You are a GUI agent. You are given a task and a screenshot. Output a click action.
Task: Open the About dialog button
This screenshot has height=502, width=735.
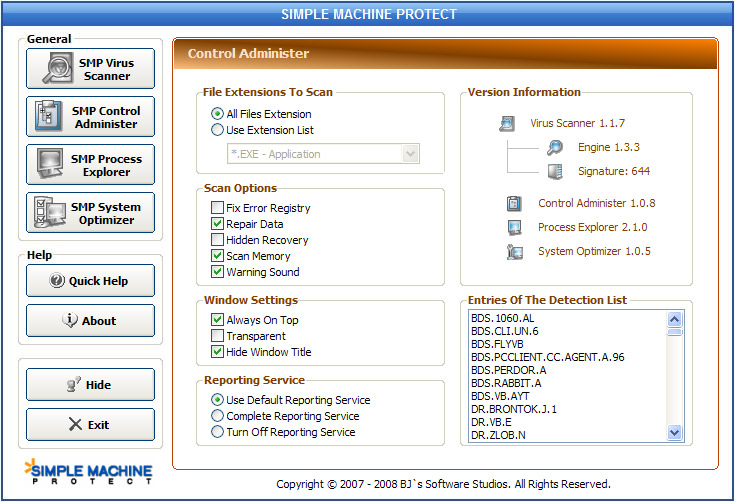90,321
